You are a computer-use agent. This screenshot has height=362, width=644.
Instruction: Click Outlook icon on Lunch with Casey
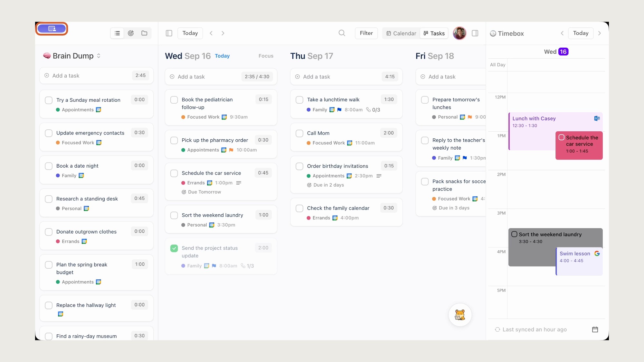pyautogui.click(x=597, y=118)
